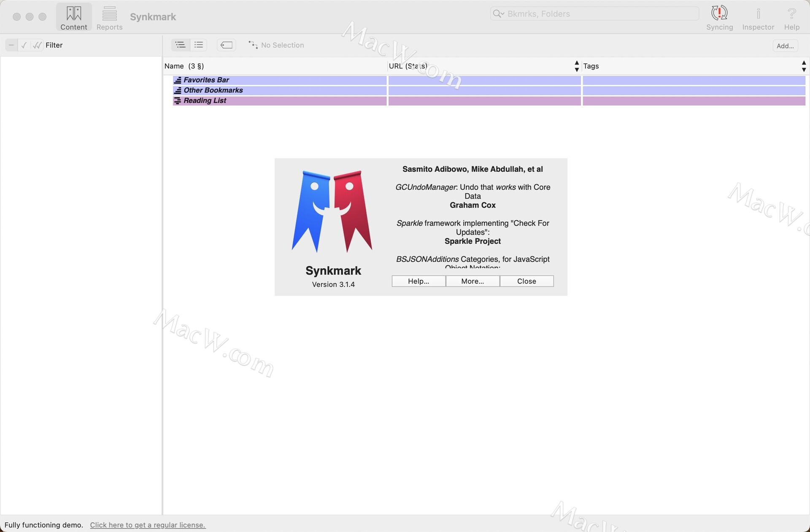
Task: Click the Help... button in About panel
Action: [x=418, y=281]
